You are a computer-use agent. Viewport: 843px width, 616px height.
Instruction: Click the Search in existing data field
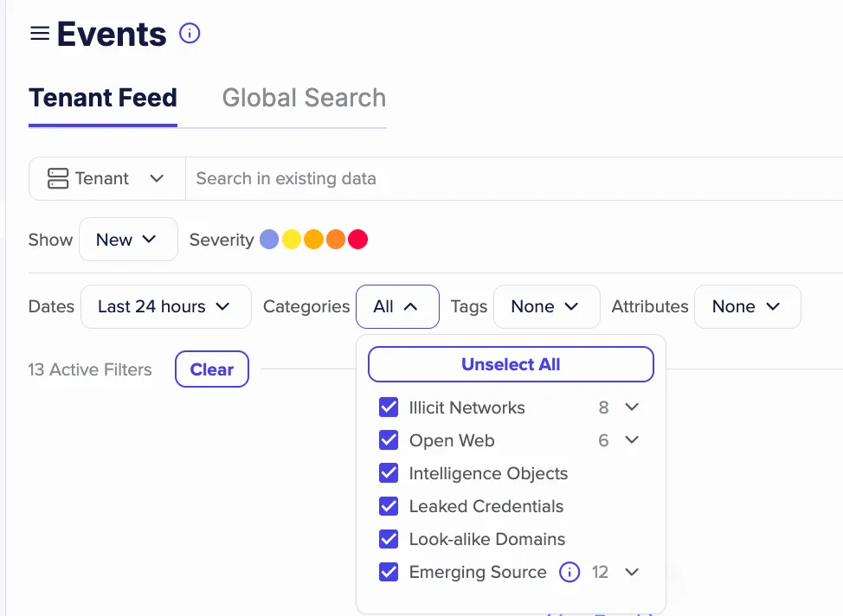[513, 178]
